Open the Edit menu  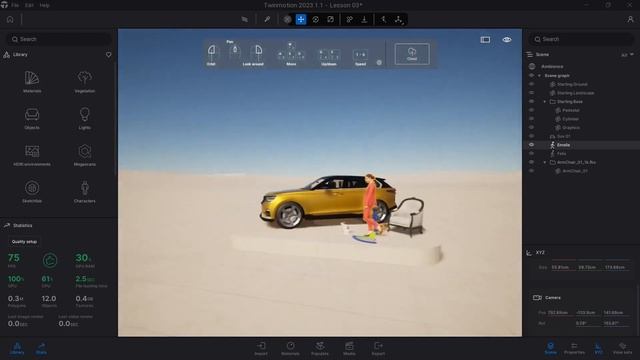(x=29, y=5)
